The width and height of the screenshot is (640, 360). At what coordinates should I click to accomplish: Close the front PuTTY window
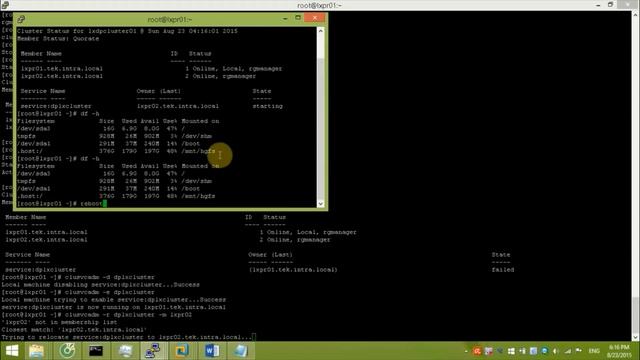pos(315,18)
